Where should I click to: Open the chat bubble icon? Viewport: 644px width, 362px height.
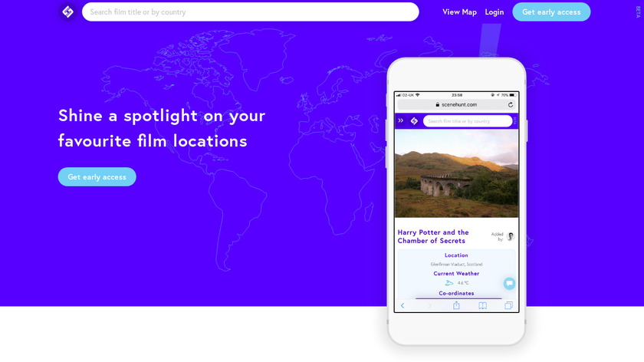pyautogui.click(x=509, y=283)
